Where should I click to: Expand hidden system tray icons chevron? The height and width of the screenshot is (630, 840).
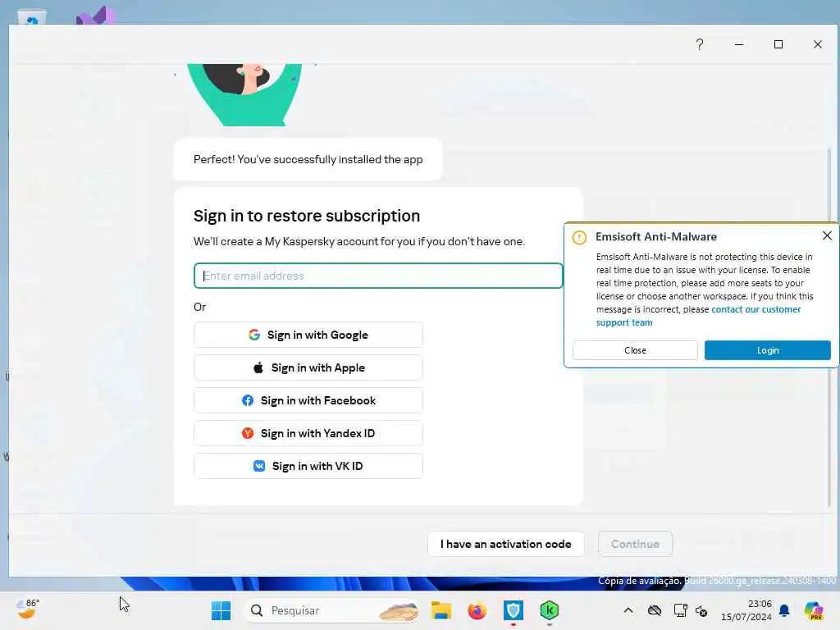click(628, 610)
